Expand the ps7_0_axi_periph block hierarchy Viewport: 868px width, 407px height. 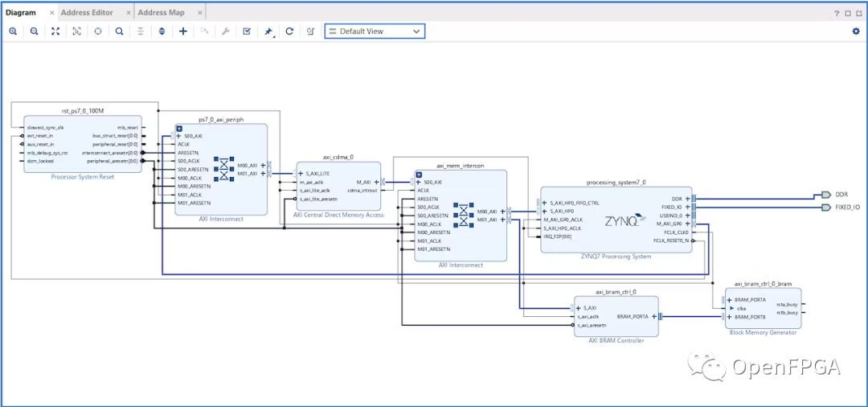tap(179, 128)
